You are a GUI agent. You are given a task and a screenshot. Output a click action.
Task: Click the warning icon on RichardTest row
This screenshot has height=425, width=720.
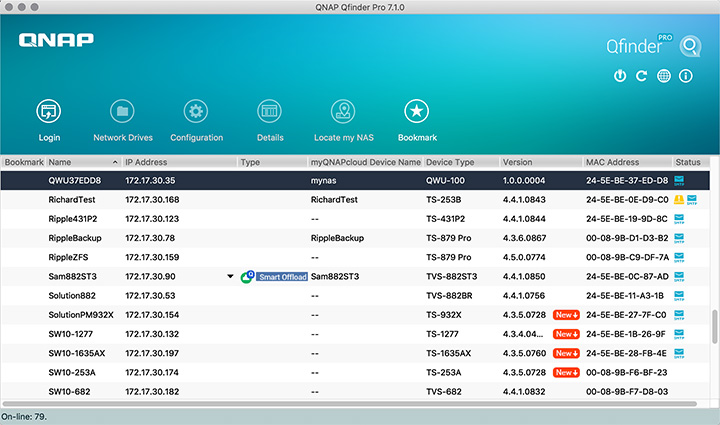pyautogui.click(x=679, y=199)
